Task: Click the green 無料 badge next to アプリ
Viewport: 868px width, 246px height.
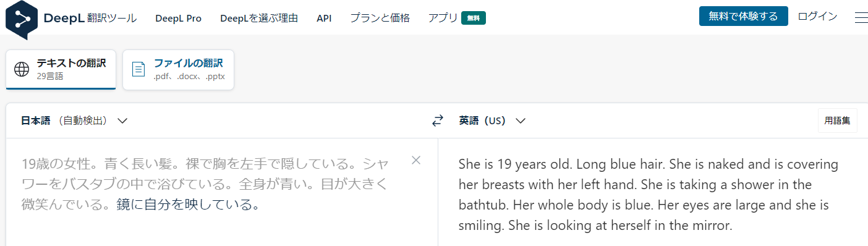Action: point(474,19)
